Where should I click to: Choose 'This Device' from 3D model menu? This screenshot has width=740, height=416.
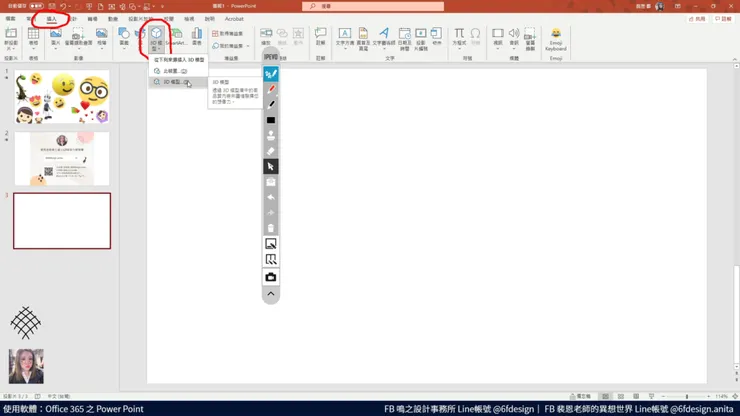pos(177,71)
